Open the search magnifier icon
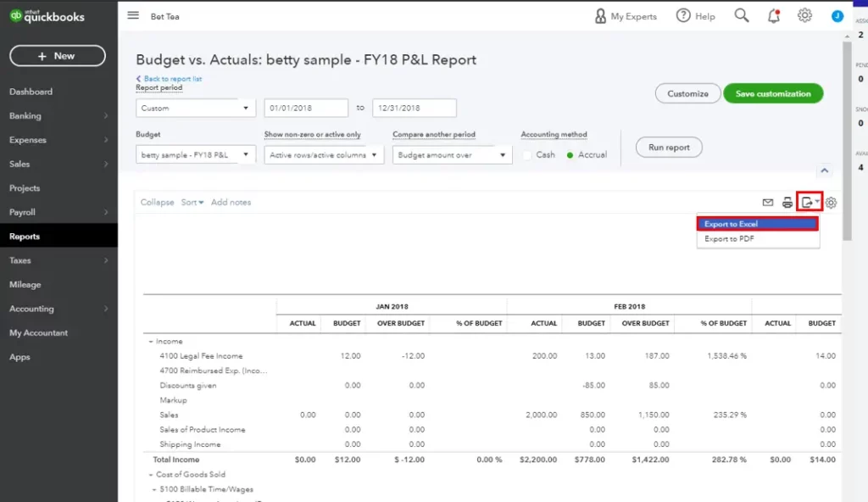Screen dimensions: 868x502 pyautogui.click(x=742, y=16)
